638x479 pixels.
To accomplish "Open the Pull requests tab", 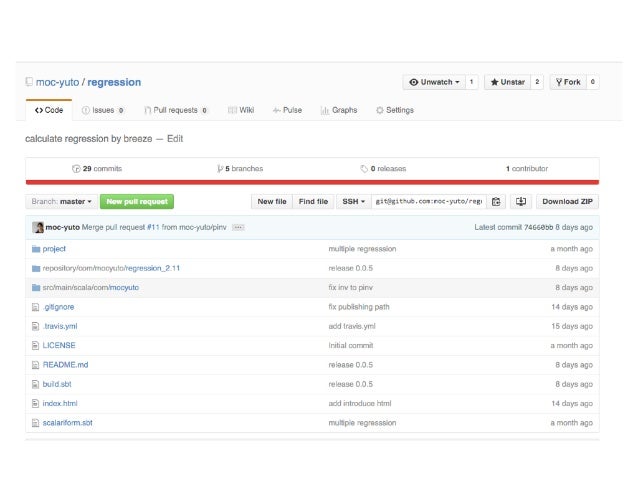I will pos(176,110).
